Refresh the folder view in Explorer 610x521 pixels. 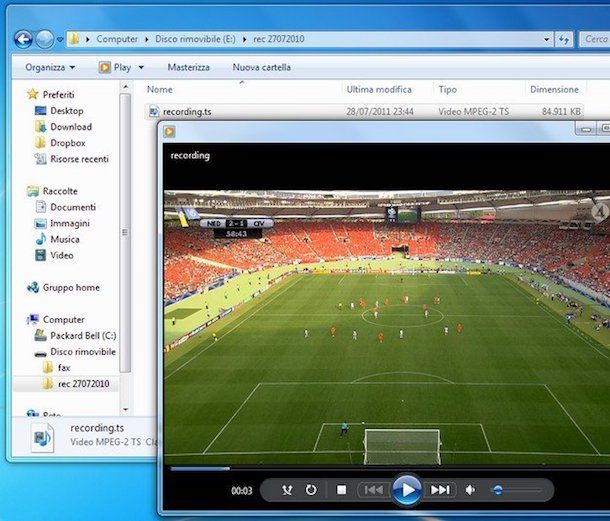(564, 39)
